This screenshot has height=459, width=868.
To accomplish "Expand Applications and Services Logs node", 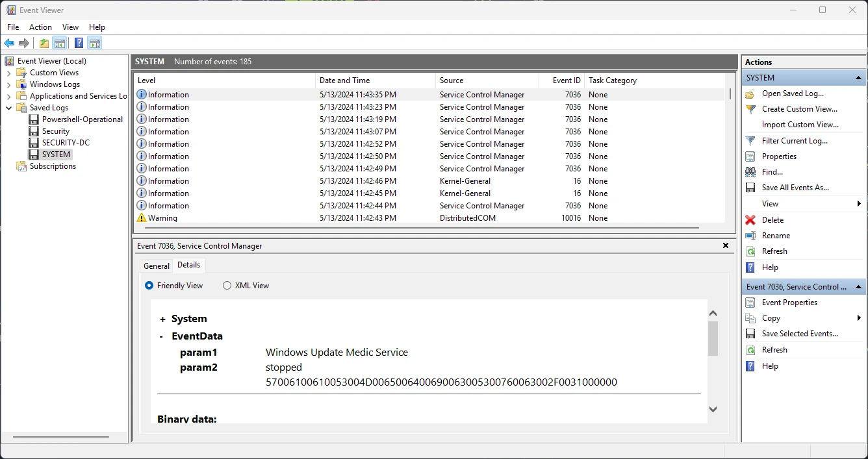I will click(9, 96).
